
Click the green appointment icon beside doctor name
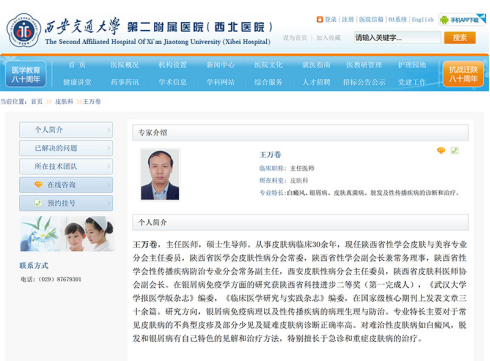click(x=454, y=151)
